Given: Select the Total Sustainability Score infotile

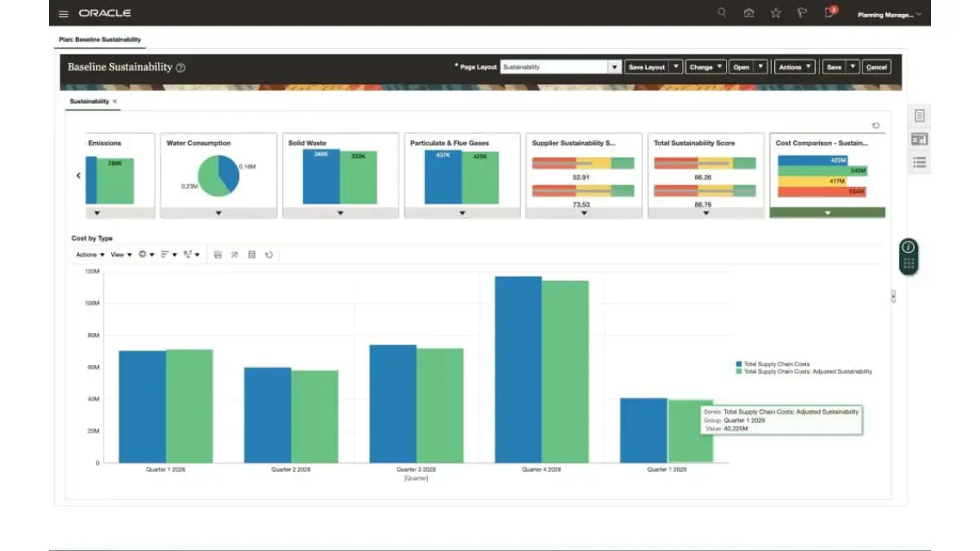Looking at the screenshot, I should coord(706,176).
